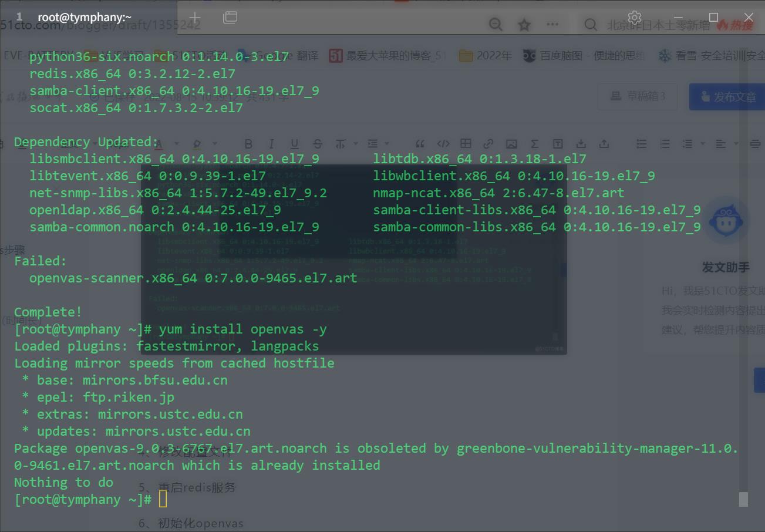
Task: Insert an image via picture icon
Action: point(511,144)
